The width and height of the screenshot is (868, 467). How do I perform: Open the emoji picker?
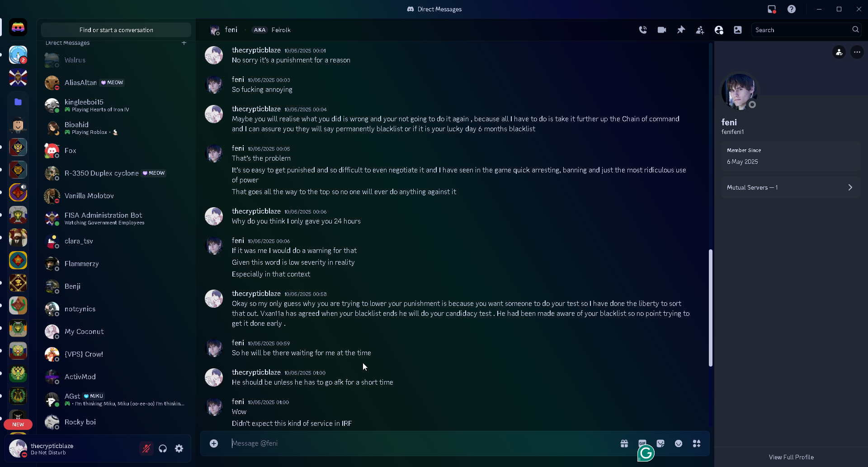tap(679, 443)
